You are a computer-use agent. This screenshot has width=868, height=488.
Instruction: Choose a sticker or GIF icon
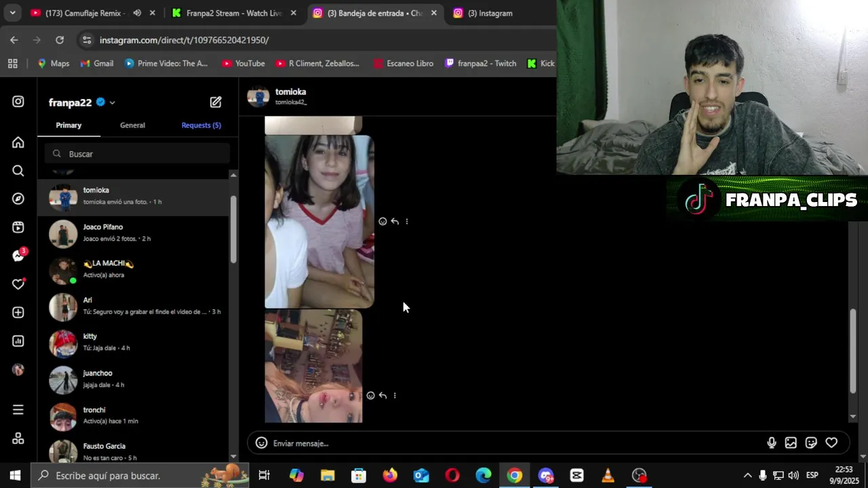(x=811, y=443)
